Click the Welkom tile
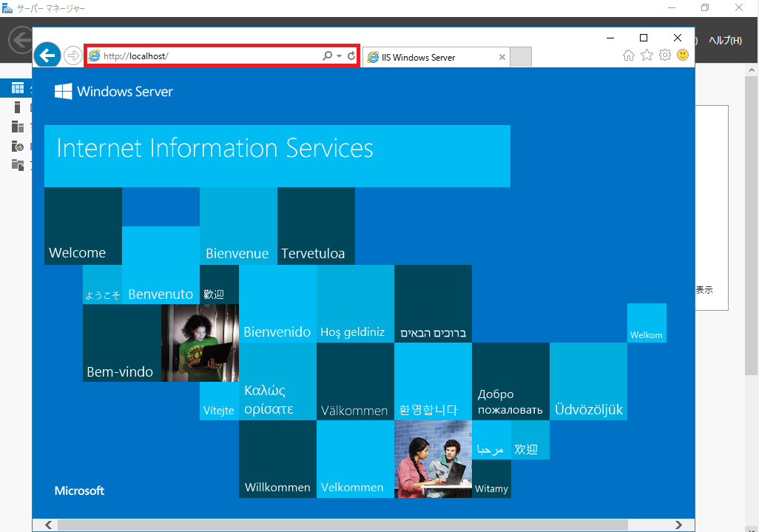Viewport: 759px width, 532px height. tap(647, 323)
